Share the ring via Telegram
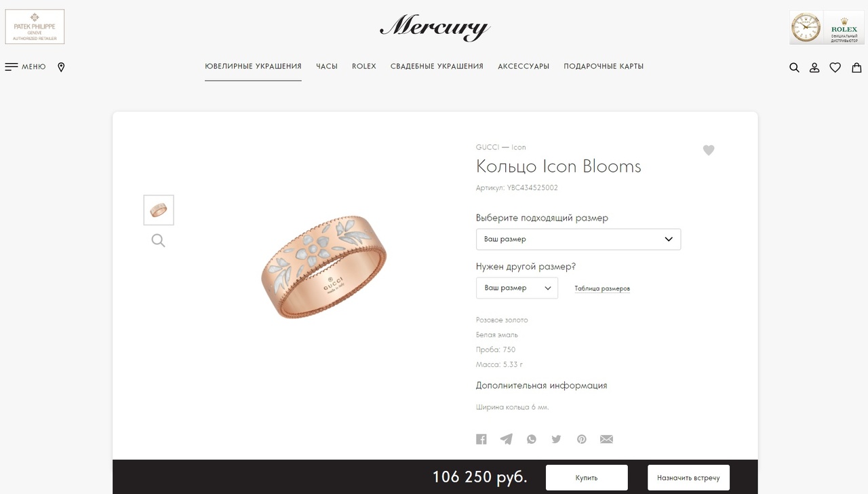This screenshot has width=868, height=494. pos(507,439)
